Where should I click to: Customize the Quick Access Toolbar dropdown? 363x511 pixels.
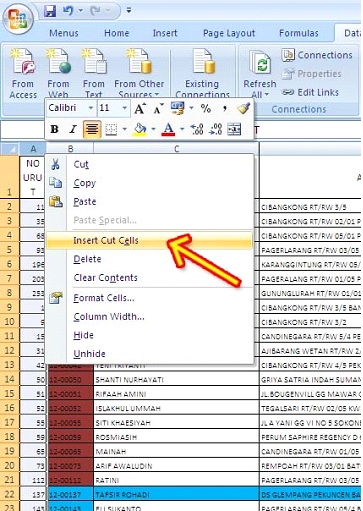tap(129, 11)
